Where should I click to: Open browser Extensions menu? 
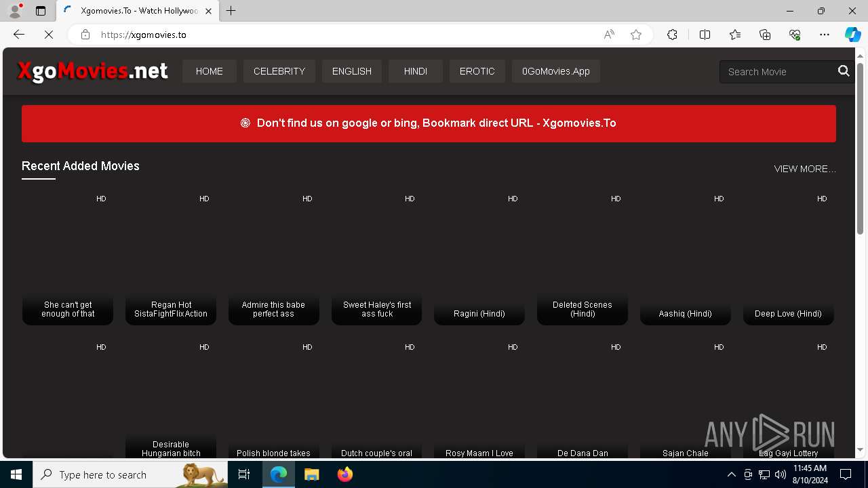[672, 35]
